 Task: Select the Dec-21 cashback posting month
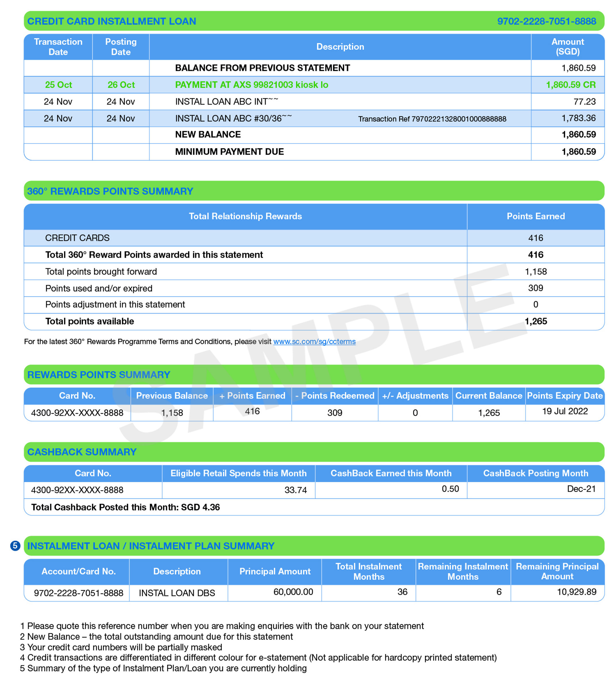click(581, 489)
